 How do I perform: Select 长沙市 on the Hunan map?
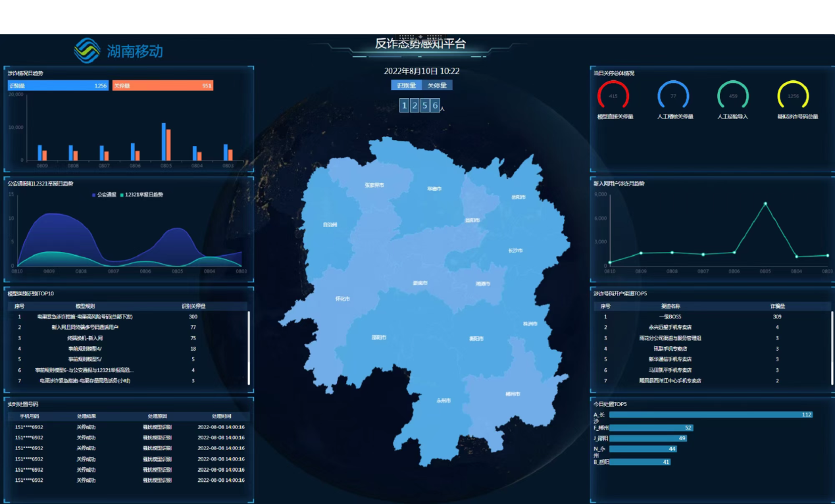515,251
